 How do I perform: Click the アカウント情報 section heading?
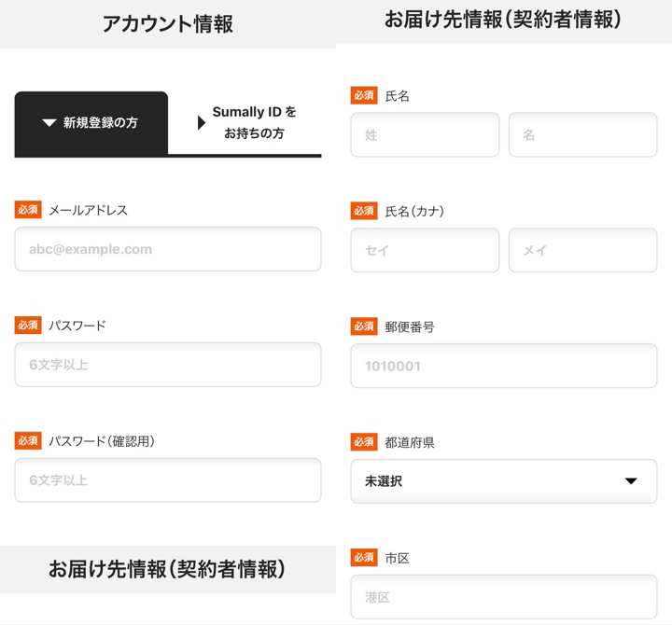tap(168, 23)
